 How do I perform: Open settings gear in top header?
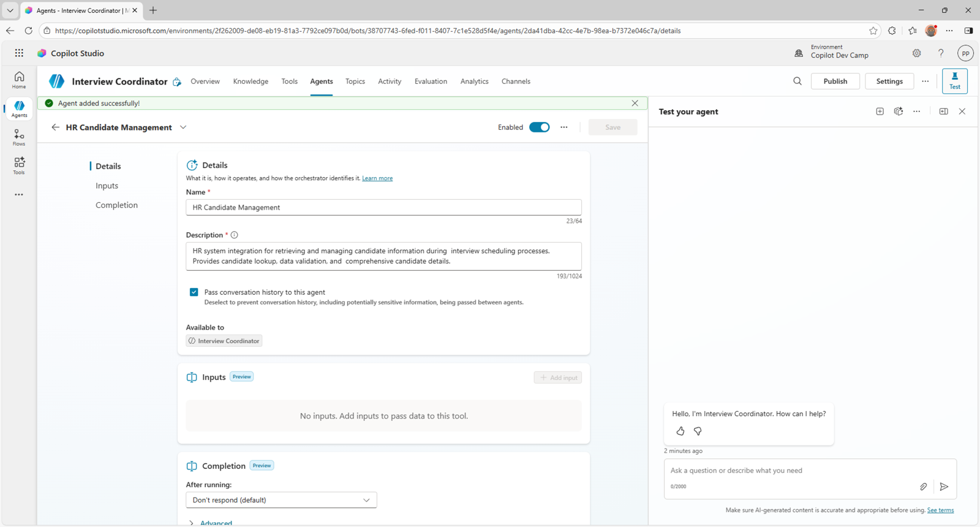917,53
